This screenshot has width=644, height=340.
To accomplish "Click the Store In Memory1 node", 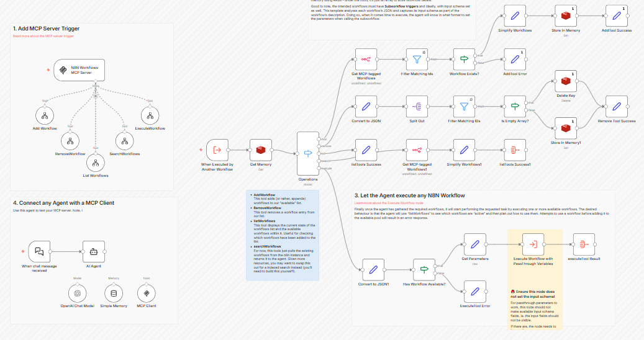I will (566, 128).
